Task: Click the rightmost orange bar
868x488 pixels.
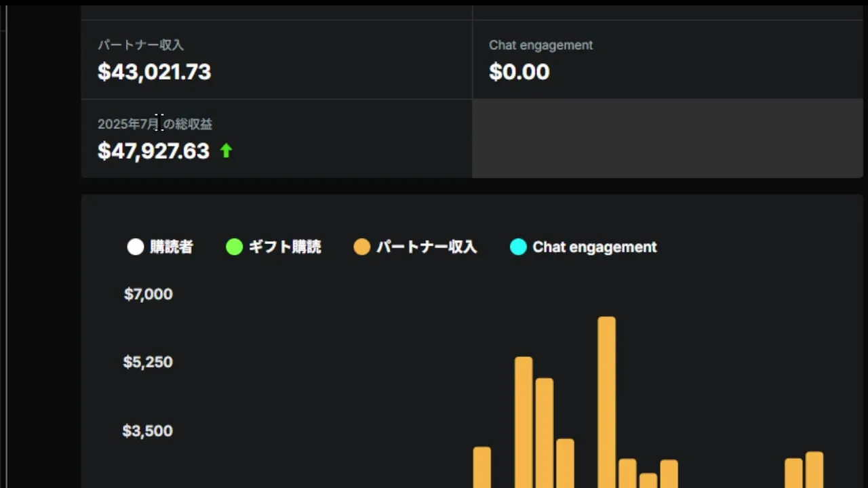Action: 814,469
